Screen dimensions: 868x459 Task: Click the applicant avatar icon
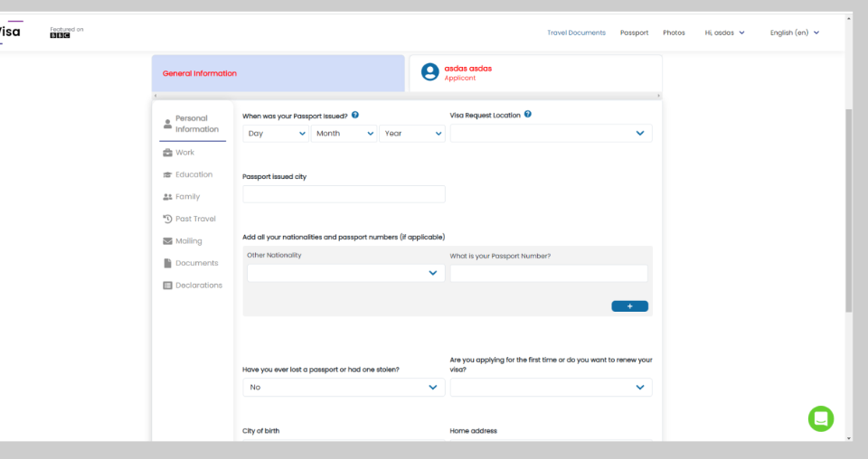(x=430, y=72)
